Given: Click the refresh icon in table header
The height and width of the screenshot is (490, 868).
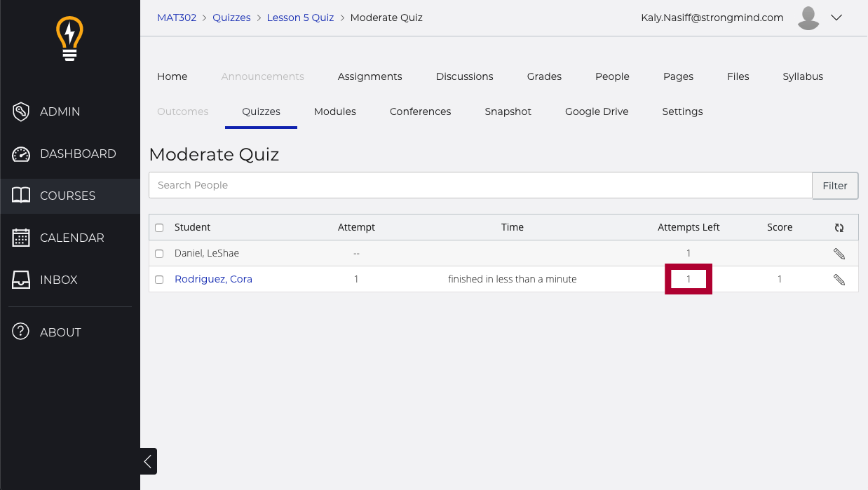Looking at the screenshot, I should pos(839,227).
